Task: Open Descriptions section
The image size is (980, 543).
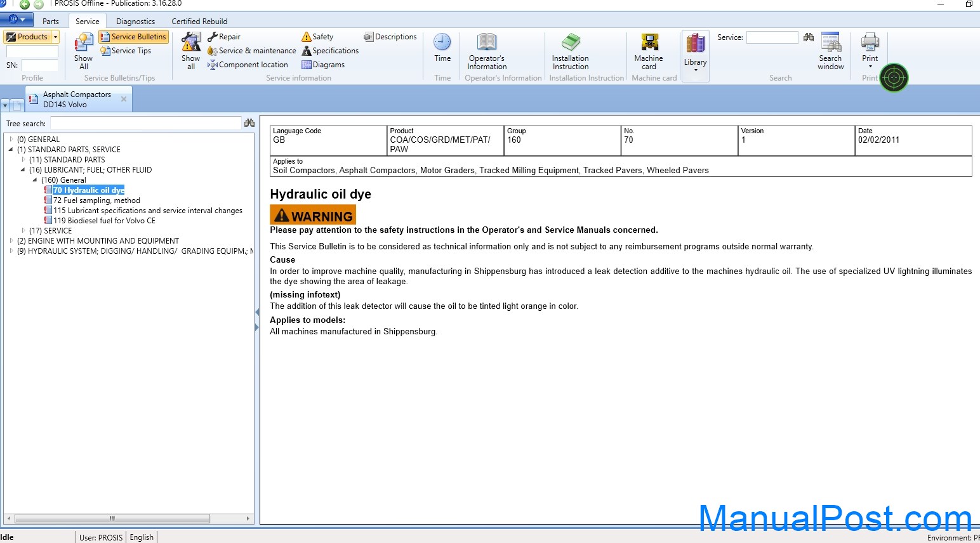Action: 390,37
